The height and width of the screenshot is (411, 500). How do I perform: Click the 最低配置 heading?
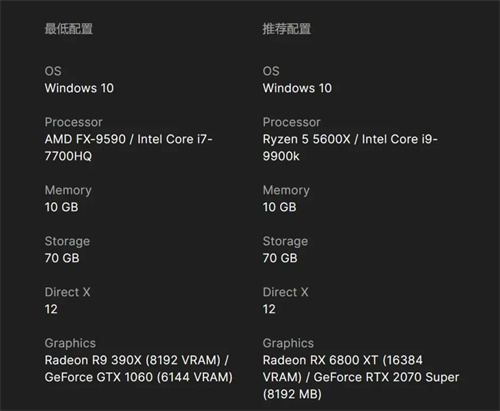pyautogui.click(x=69, y=29)
